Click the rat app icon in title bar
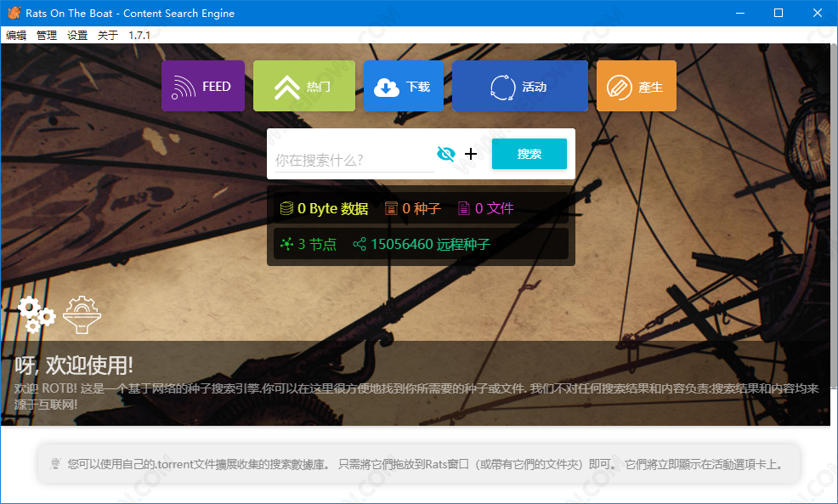The width and height of the screenshot is (838, 504). 14,13
